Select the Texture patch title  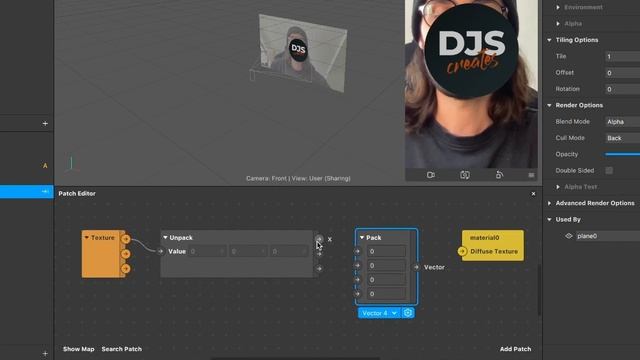(x=103, y=238)
